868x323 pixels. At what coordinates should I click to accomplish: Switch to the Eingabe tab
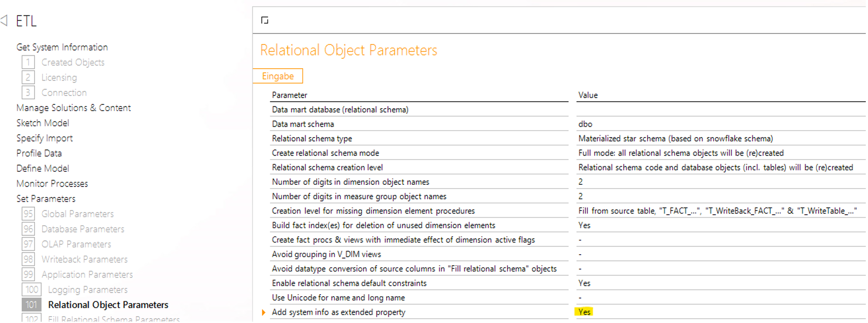pyautogui.click(x=277, y=76)
